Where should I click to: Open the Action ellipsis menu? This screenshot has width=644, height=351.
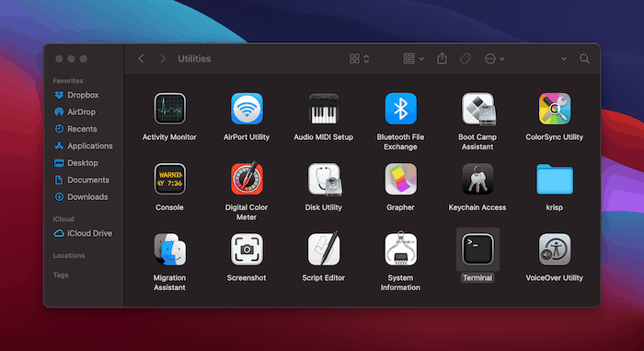click(494, 59)
